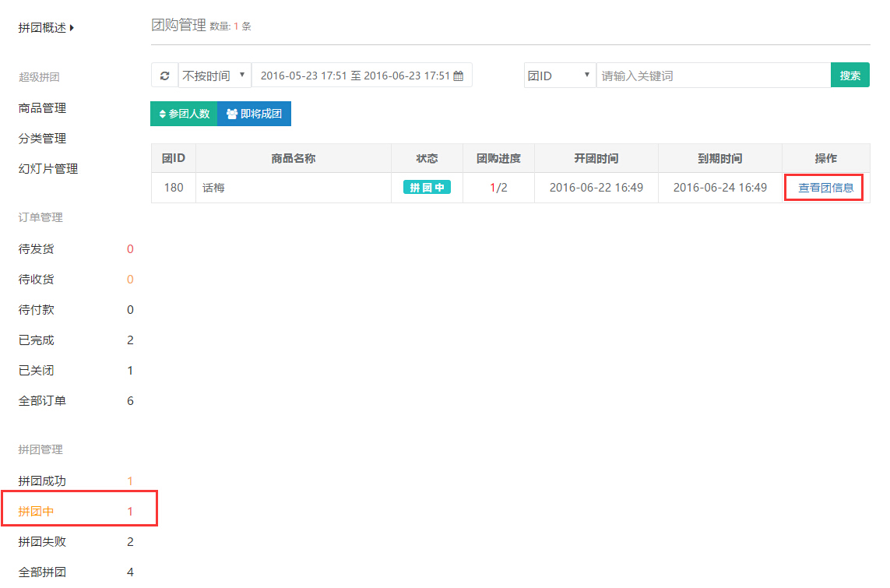Sort by 参团人数 button

[x=184, y=114]
